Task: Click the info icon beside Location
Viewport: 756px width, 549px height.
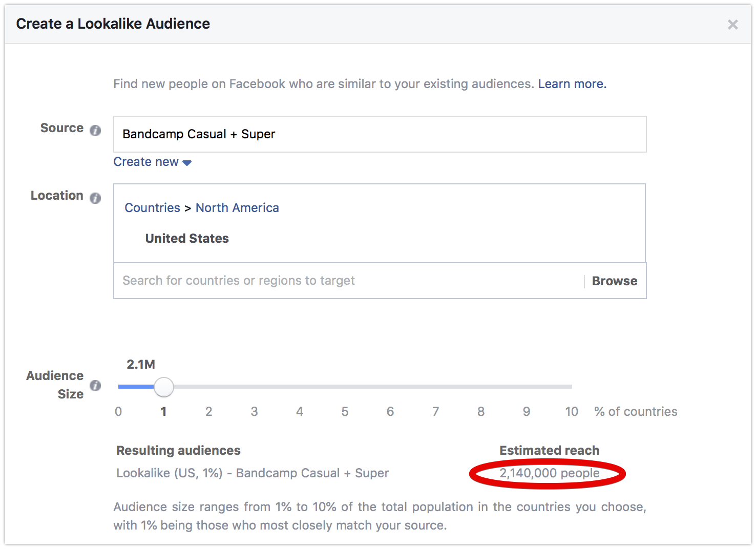Action: (x=95, y=198)
